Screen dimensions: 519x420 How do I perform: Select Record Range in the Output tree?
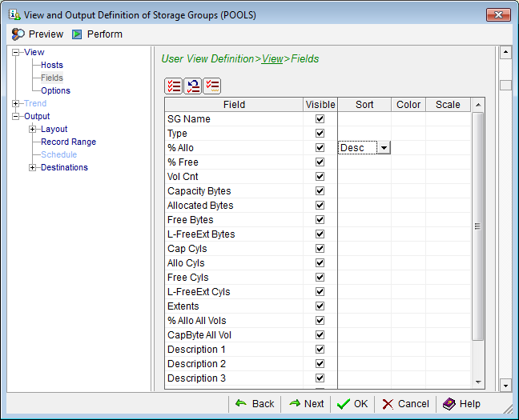click(68, 142)
